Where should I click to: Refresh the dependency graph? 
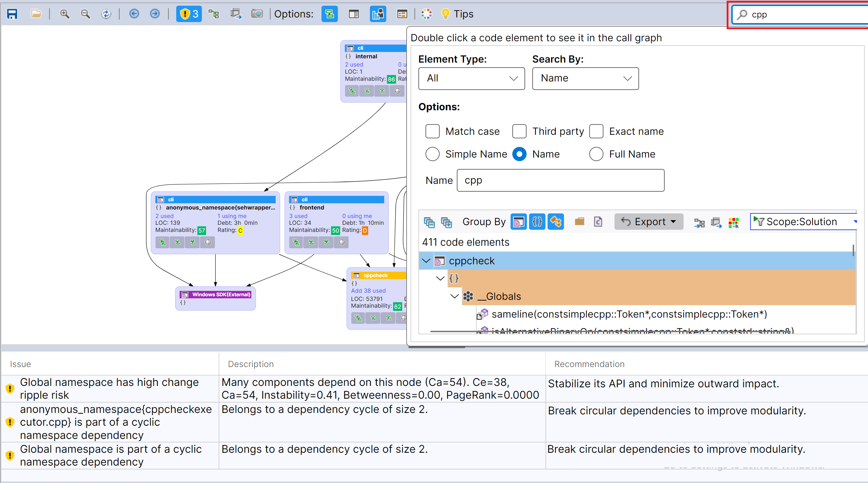coord(106,14)
